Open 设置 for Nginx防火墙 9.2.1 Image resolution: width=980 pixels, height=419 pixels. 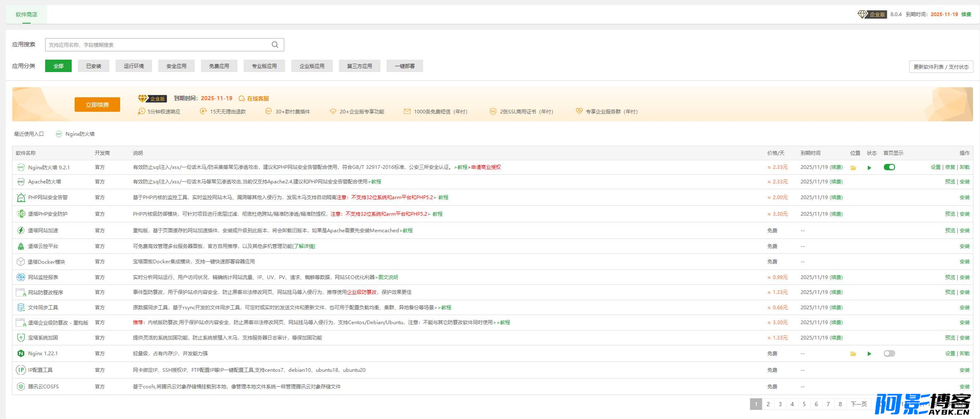click(x=936, y=167)
